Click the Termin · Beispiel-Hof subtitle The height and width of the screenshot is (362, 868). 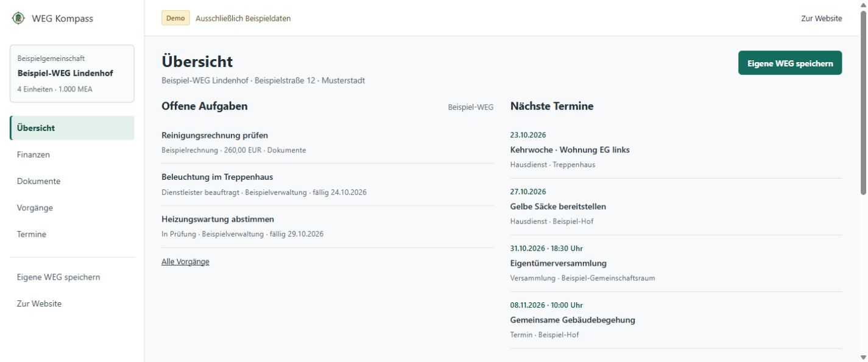545,335
